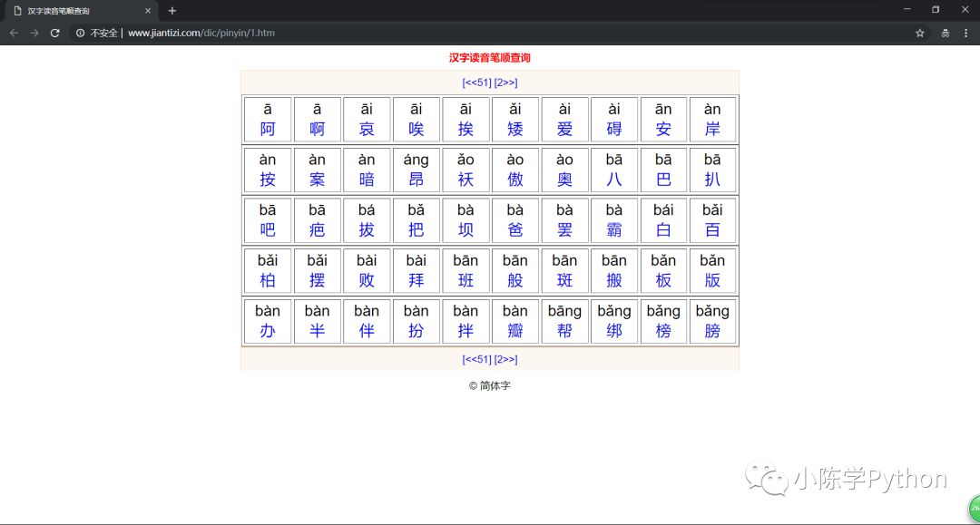Open character 哀 link
This screenshot has height=525, width=980.
click(x=367, y=130)
